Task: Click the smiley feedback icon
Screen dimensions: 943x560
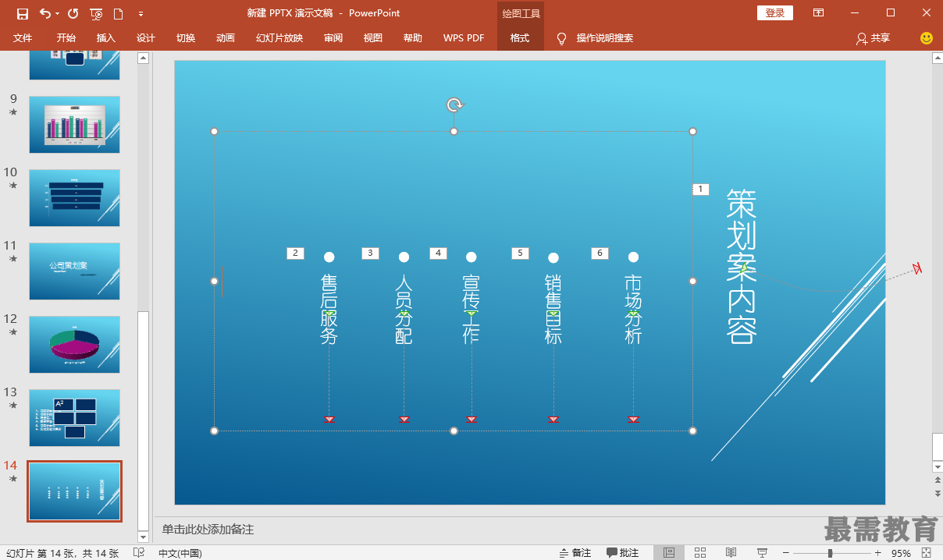Action: click(927, 37)
